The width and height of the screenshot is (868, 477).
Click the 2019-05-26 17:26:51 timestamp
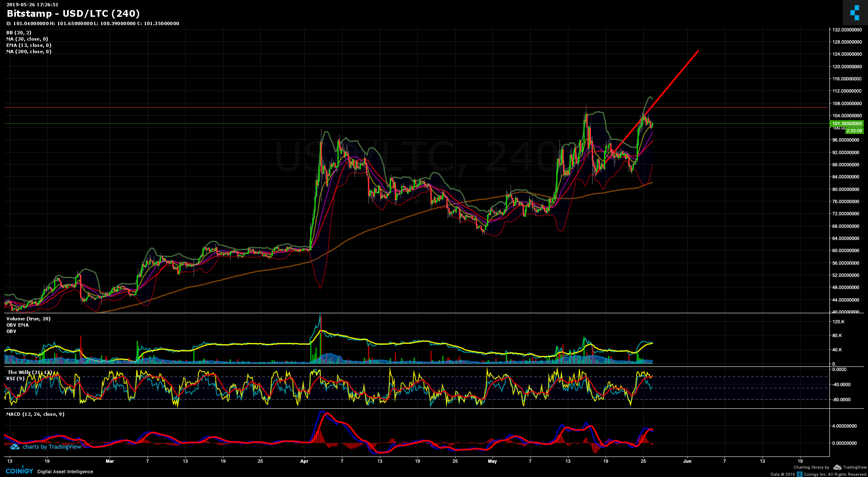[32, 5]
